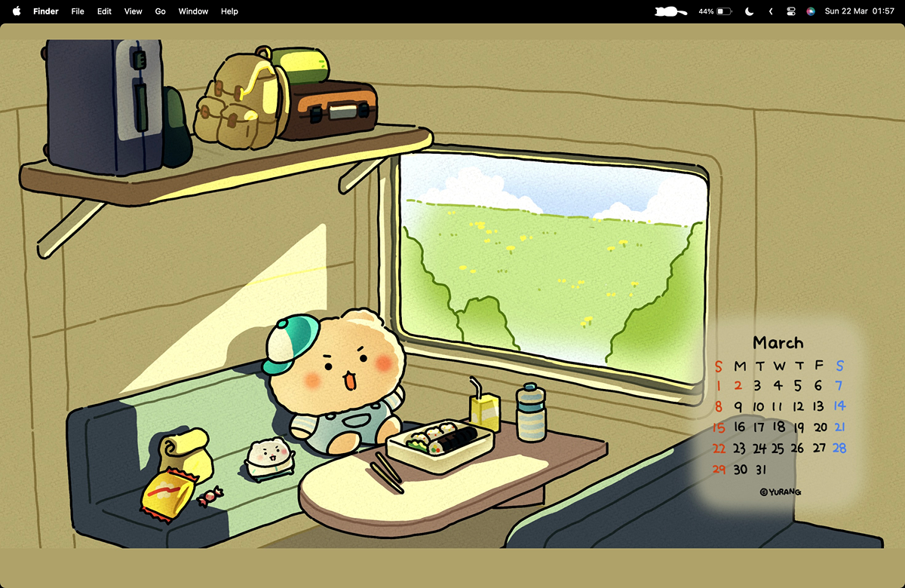Open the File menu
The width and height of the screenshot is (905, 588).
coord(78,11)
